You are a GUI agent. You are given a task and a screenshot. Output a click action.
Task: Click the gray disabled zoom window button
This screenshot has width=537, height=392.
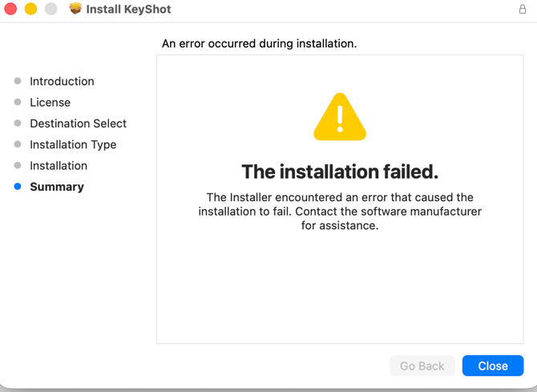coord(50,10)
